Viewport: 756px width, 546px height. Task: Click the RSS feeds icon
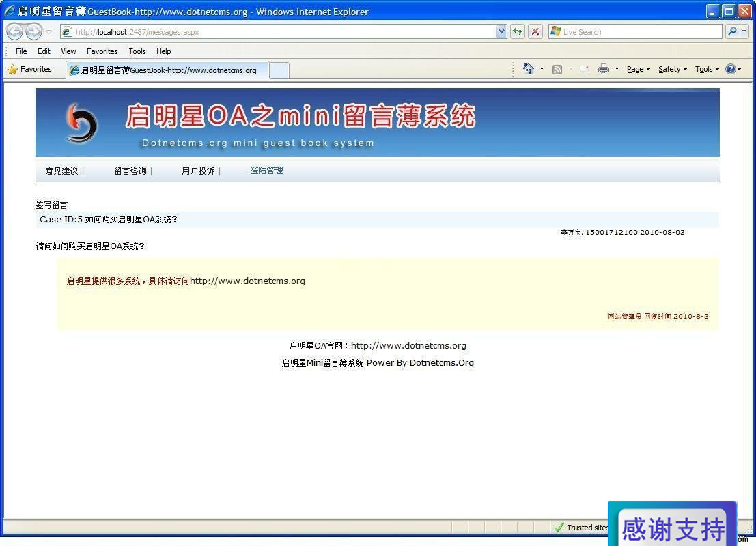pyautogui.click(x=557, y=70)
